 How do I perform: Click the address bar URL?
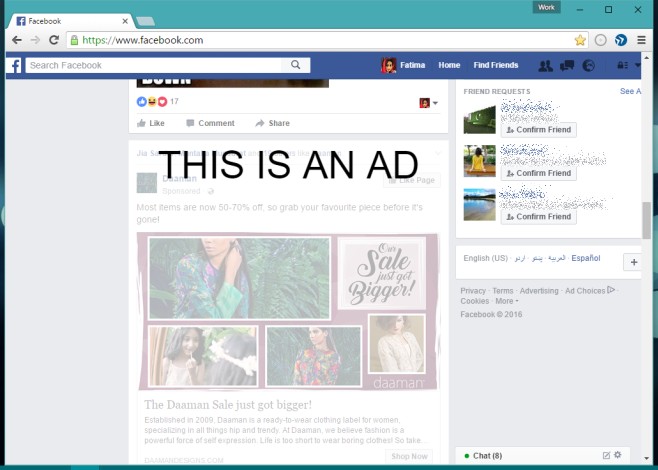click(143, 40)
